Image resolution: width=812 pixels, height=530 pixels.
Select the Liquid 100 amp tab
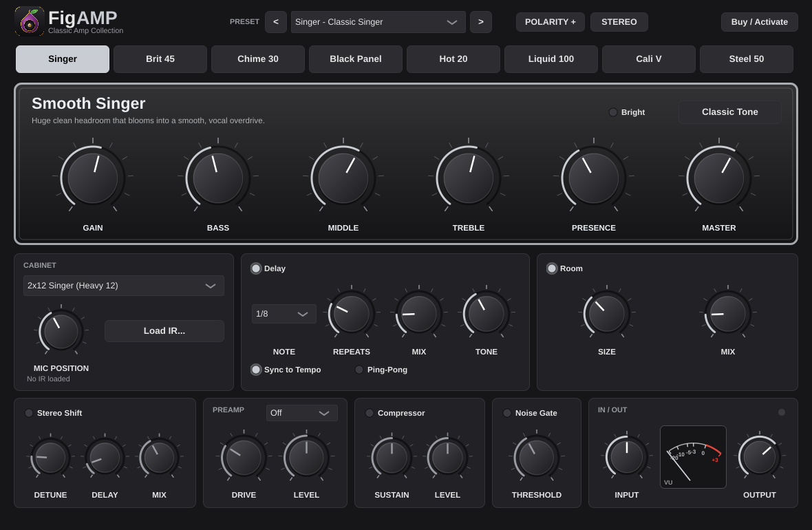pos(551,59)
